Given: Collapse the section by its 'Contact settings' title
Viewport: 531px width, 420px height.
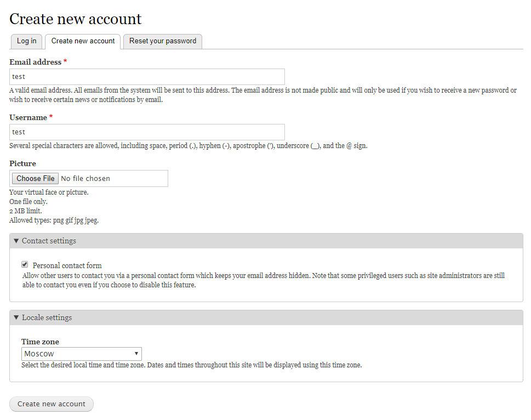Looking at the screenshot, I should [x=49, y=241].
